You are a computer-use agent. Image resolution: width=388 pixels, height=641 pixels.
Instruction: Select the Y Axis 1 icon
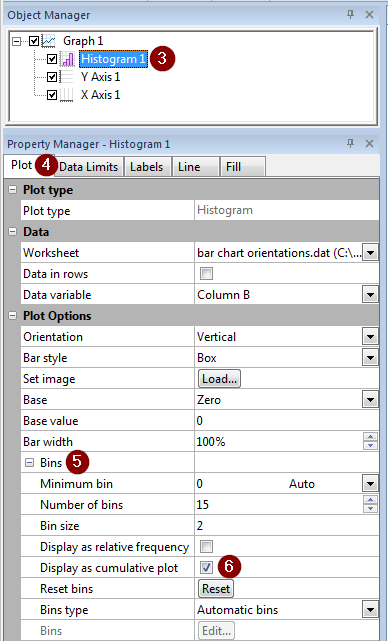coord(67,77)
